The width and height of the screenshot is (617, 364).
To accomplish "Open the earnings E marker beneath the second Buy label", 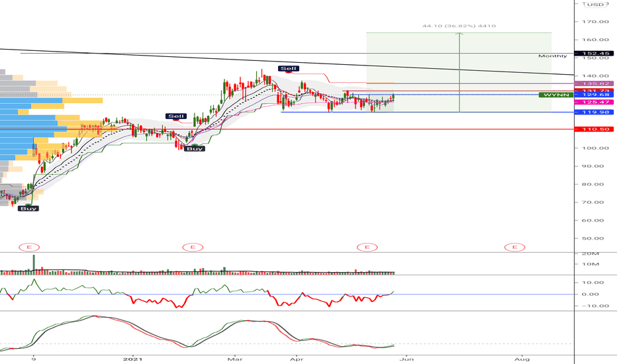I will [x=193, y=247].
